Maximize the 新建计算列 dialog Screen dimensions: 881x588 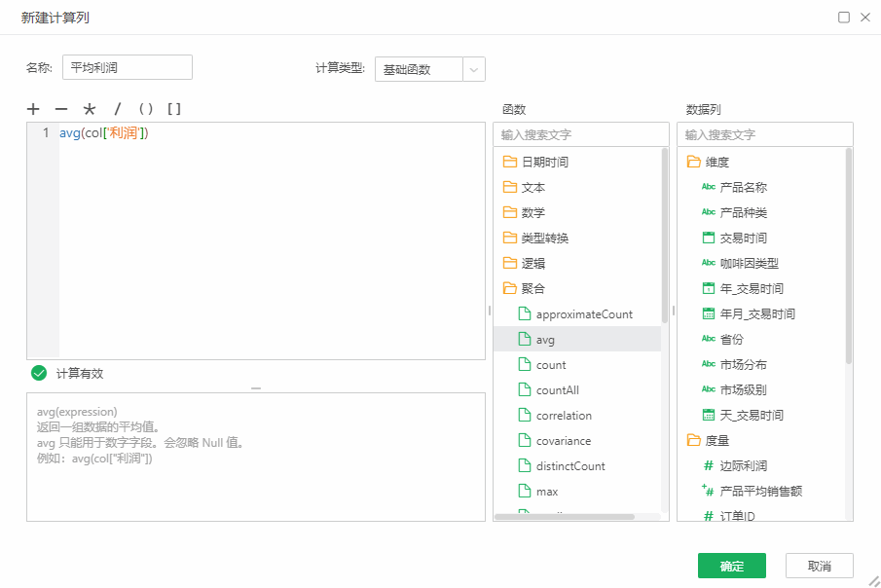[x=844, y=18]
